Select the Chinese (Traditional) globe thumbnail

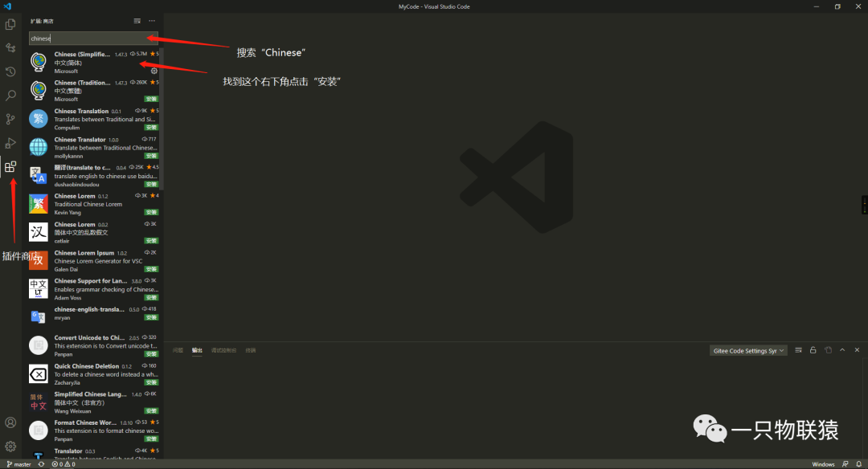pyautogui.click(x=39, y=90)
